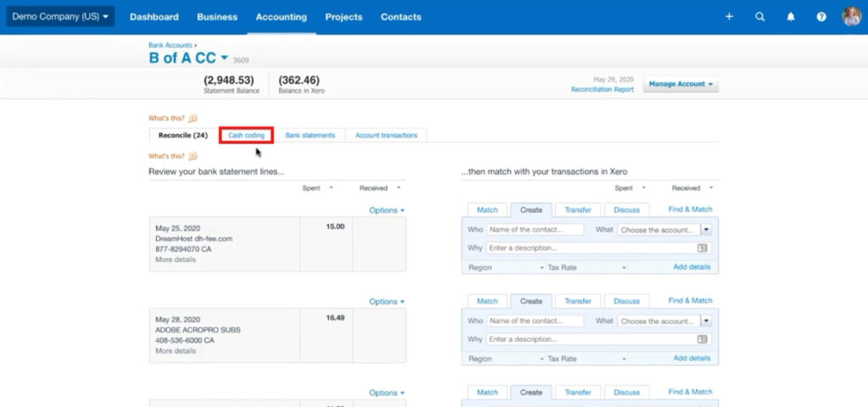Click description details icon for DreamHost transaction
This screenshot has height=407, width=868.
(702, 248)
